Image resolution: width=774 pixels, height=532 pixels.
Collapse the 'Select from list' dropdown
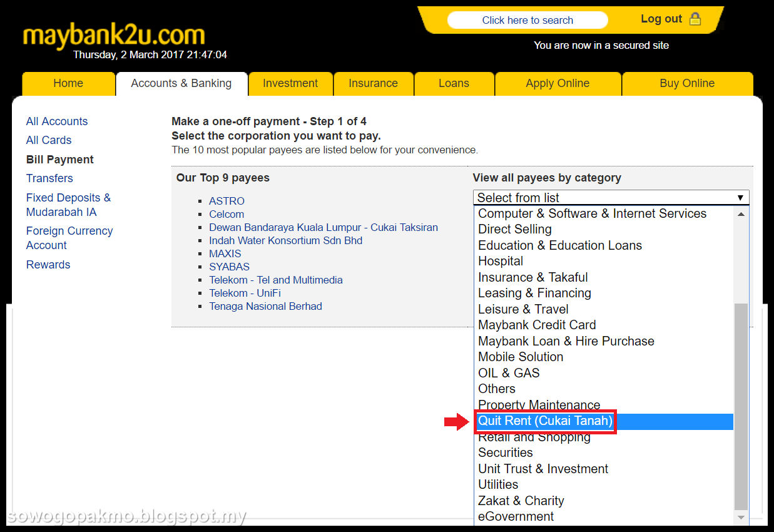[x=611, y=198]
